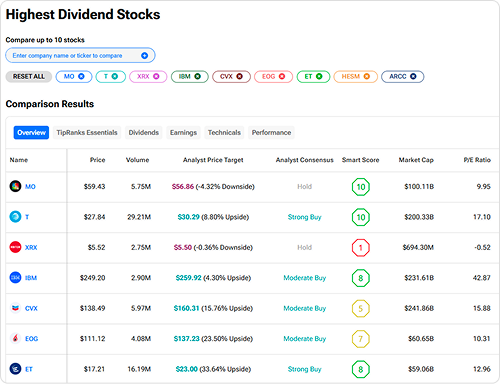This screenshot has height=384, width=500.
Task: Remove MO chip via its x icon
Action: point(81,76)
